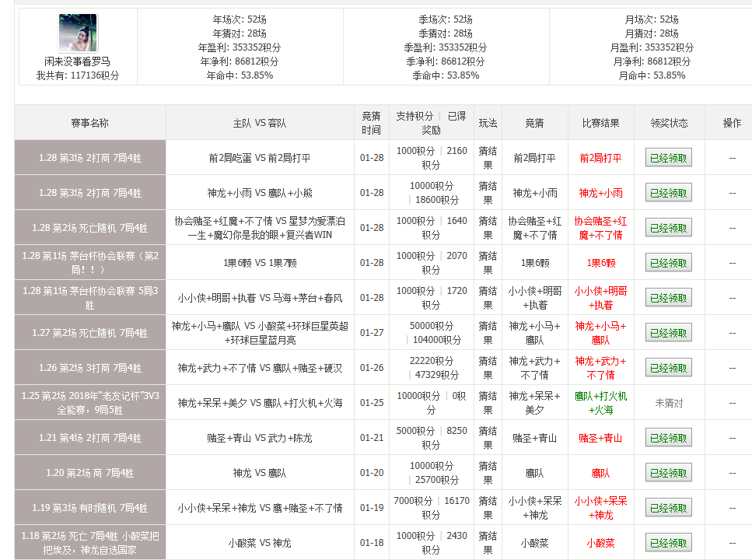Open event 1.28 第3场 2打商 7局4胜
The width and height of the screenshot is (752, 560).
[89, 157]
